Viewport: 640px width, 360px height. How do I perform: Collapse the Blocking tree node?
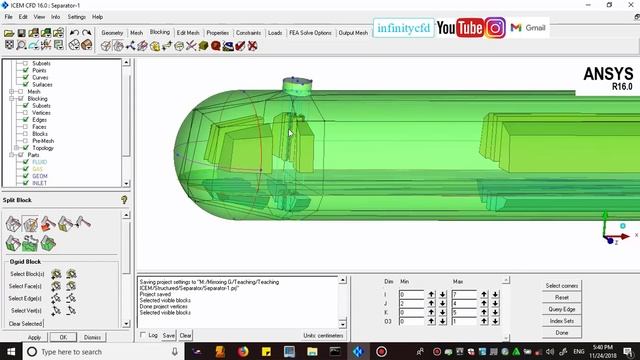pos(12,99)
